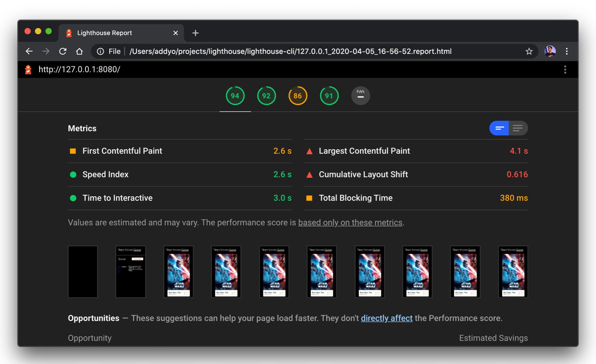596x364 pixels.
Task: Open the Lighthouse report tools menu
Action: click(x=565, y=69)
